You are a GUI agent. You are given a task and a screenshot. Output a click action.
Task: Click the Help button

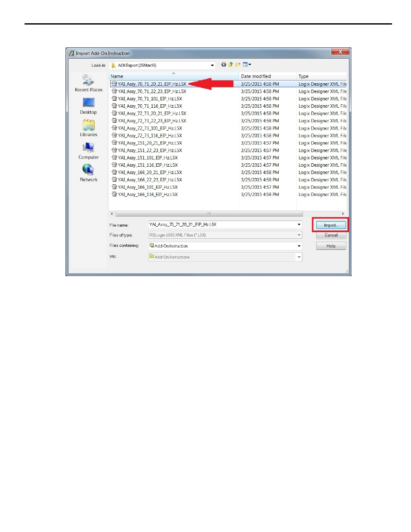(x=331, y=246)
